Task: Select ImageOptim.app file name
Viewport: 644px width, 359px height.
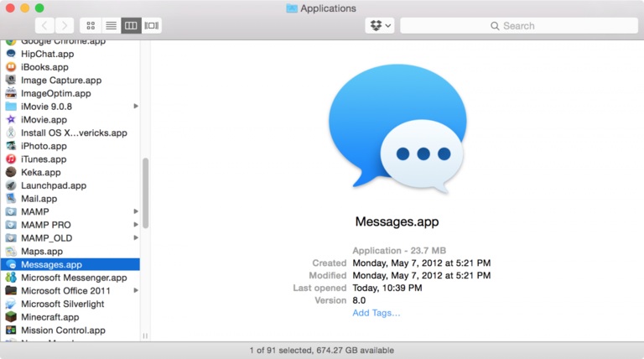Action: [56, 93]
